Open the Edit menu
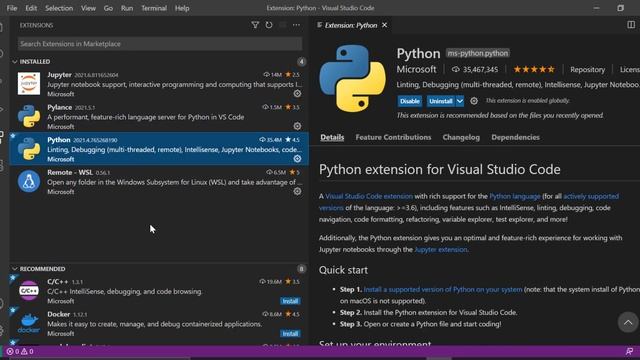Image resolution: width=640 pixels, height=360 pixels. (x=31, y=8)
